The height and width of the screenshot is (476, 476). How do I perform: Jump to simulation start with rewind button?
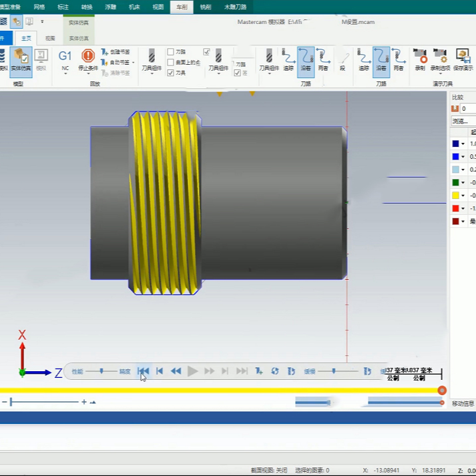point(144,371)
